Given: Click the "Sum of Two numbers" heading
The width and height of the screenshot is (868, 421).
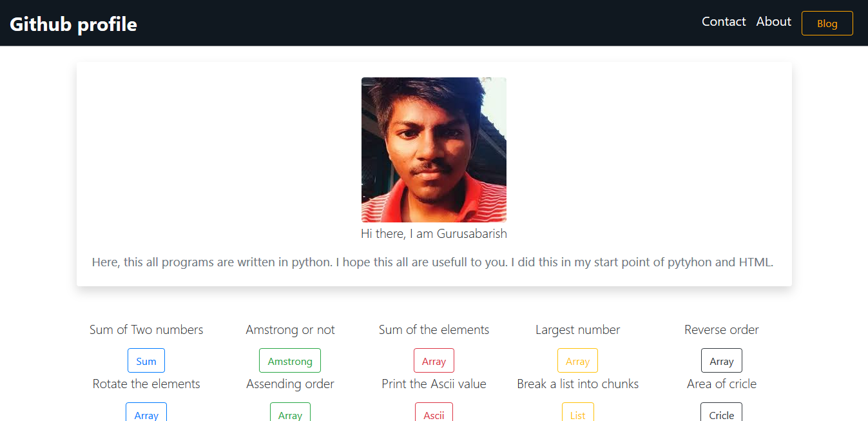Looking at the screenshot, I should 146,330.
